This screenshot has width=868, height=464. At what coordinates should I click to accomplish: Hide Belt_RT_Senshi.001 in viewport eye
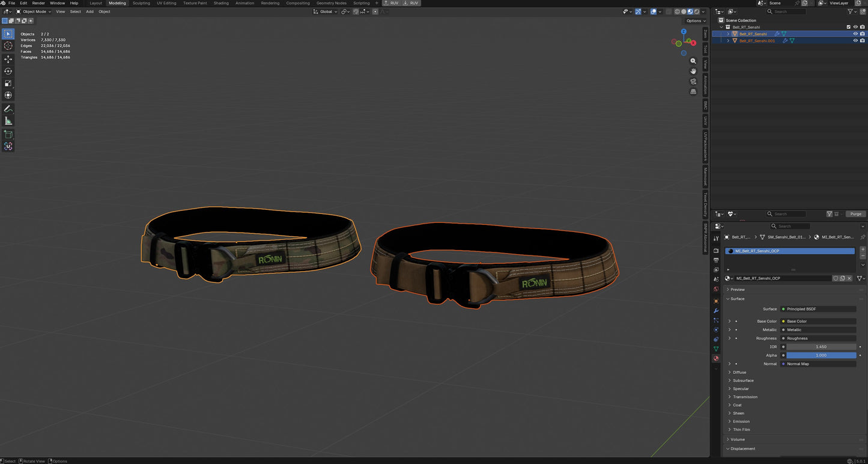855,41
